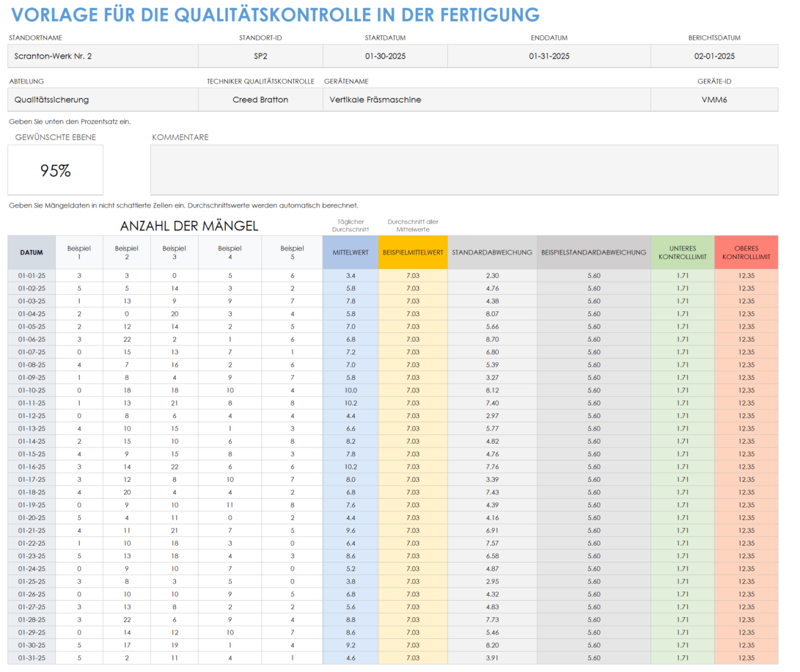Click the Standort-ID cell containing SP2
Image resolution: width=800 pixels, height=672 pixels.
coord(261,55)
